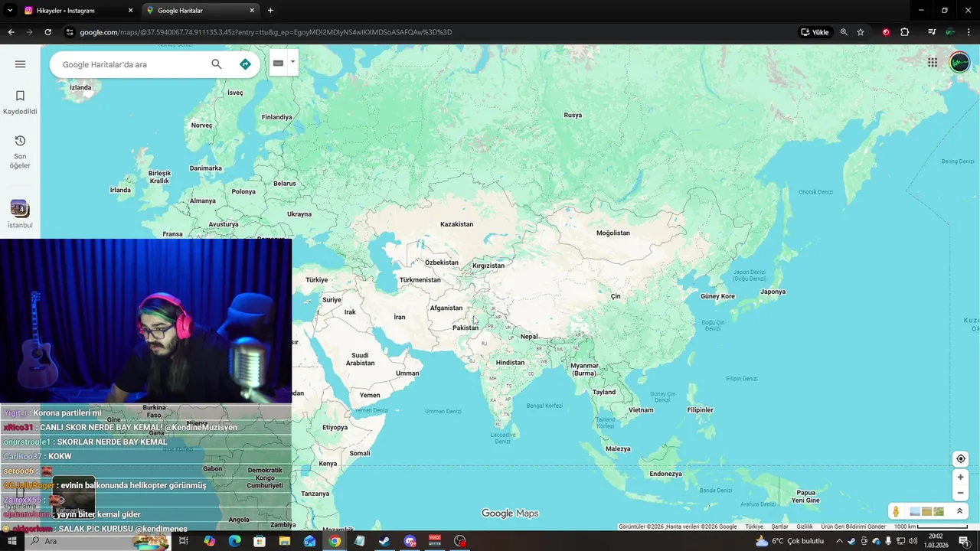Zoom in with the plus button
This screenshot has height=551, width=980.
[x=961, y=477]
